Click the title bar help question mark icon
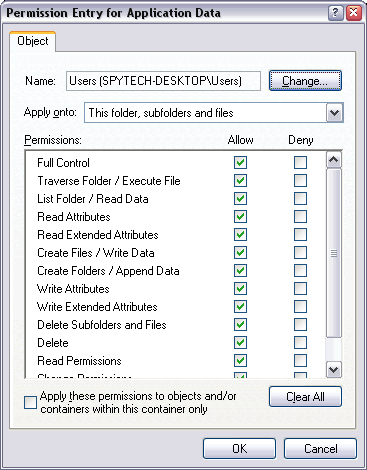The height and width of the screenshot is (470, 367). [x=335, y=13]
